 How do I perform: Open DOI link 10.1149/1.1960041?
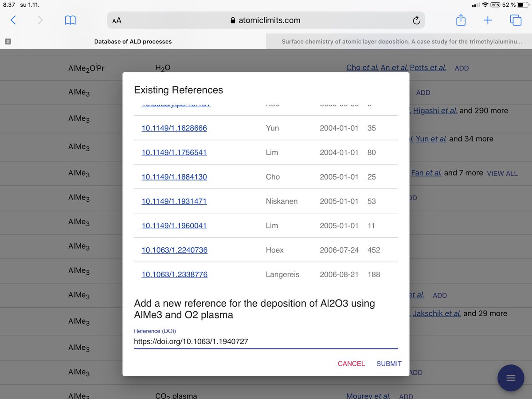click(x=174, y=226)
